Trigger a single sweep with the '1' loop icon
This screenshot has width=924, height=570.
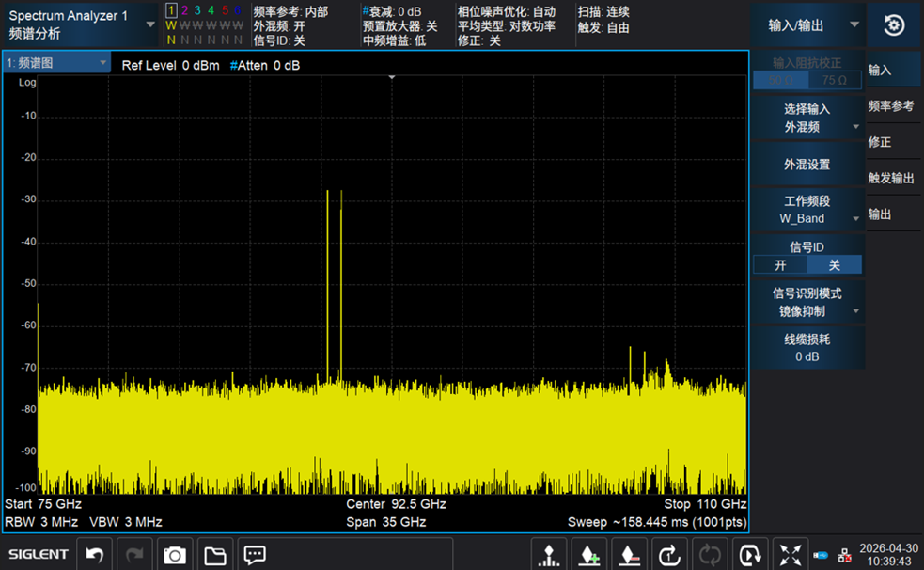pos(669,555)
